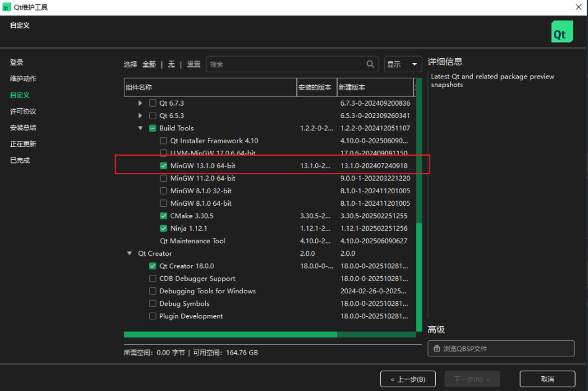Go to 许可协议 step in sidebar
Screen dimensions: 588x391
click(23, 111)
